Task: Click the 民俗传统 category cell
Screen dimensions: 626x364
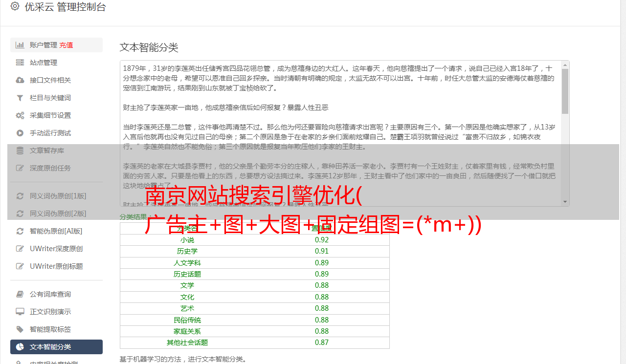Action: [187, 320]
